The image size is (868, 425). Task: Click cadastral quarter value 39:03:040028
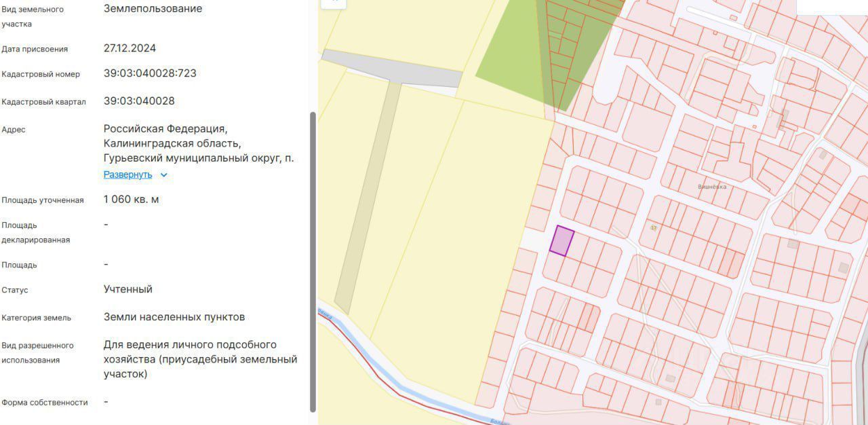139,101
